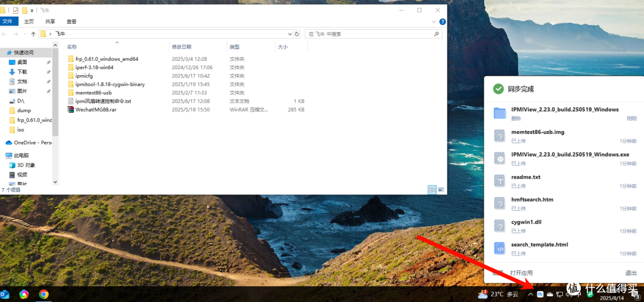Refresh the 飞牛 folder view
Viewport: 644px width, 302px height.
pos(297,34)
